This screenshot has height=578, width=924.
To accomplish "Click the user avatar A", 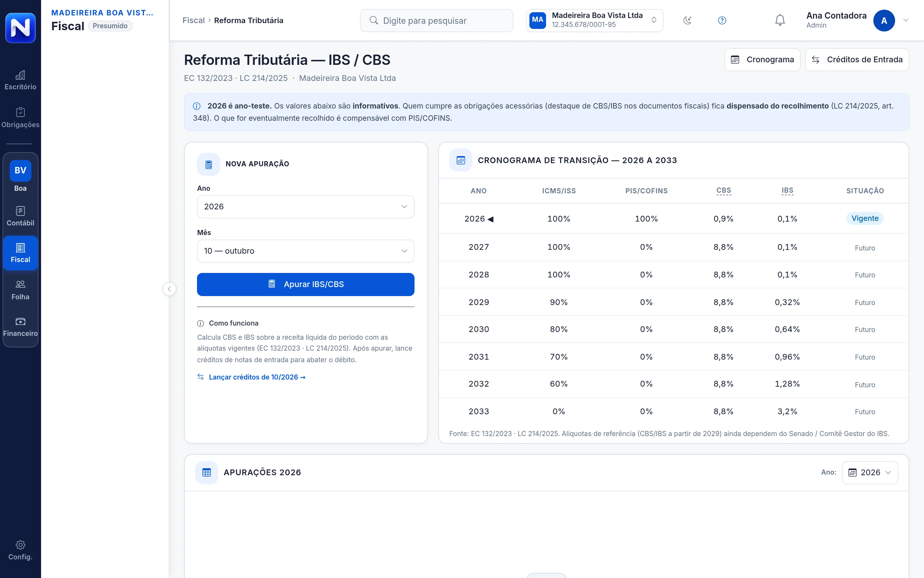I will click(884, 21).
